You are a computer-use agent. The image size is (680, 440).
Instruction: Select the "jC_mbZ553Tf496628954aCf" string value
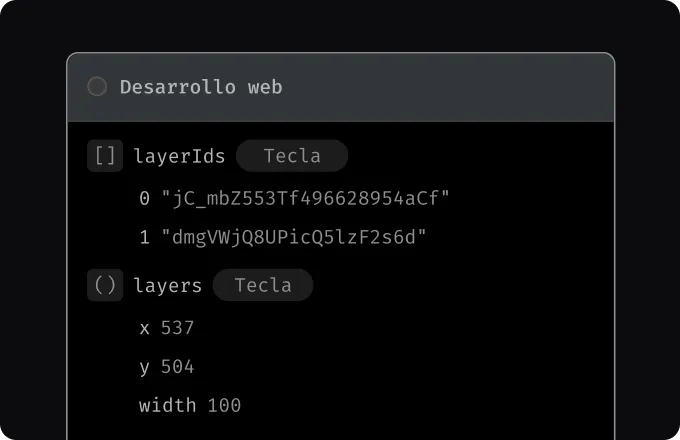[x=305, y=198]
